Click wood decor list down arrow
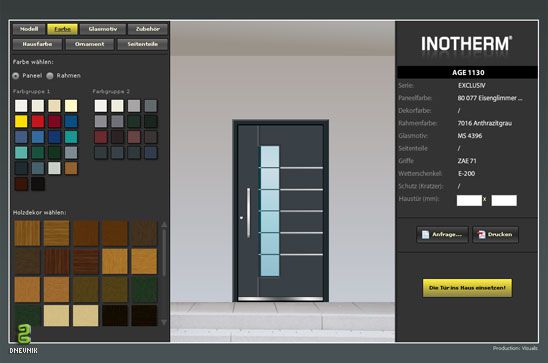This screenshot has height=363, width=548. tap(164, 322)
